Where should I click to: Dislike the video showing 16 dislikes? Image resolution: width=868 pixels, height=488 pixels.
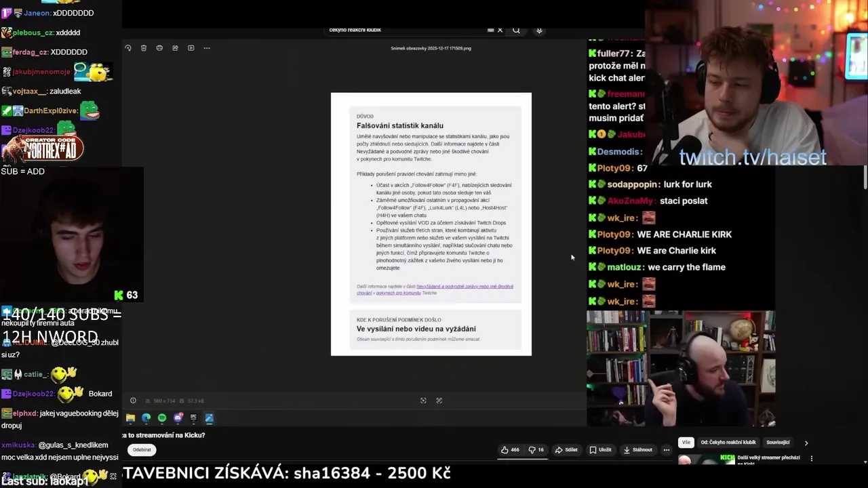pos(536,449)
